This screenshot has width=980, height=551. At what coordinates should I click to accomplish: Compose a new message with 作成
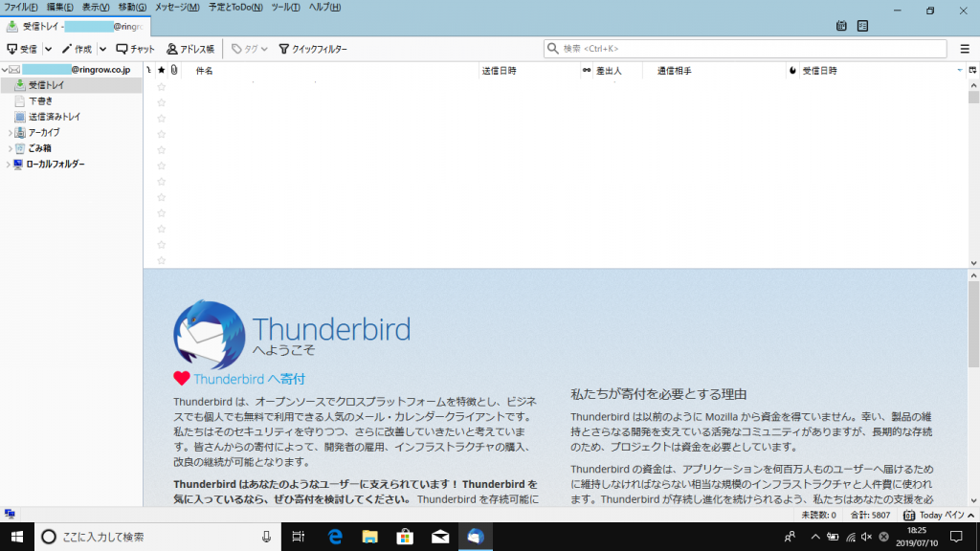[77, 49]
